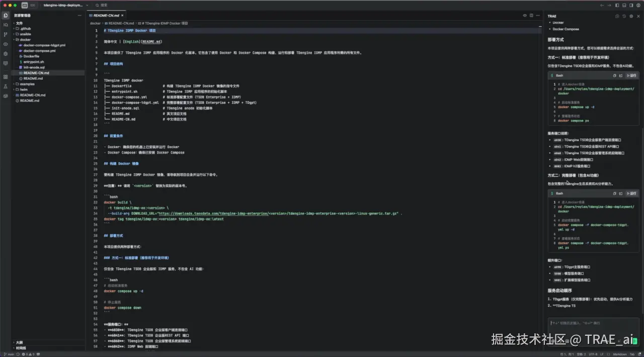Expand the ansible folder

click(25, 34)
